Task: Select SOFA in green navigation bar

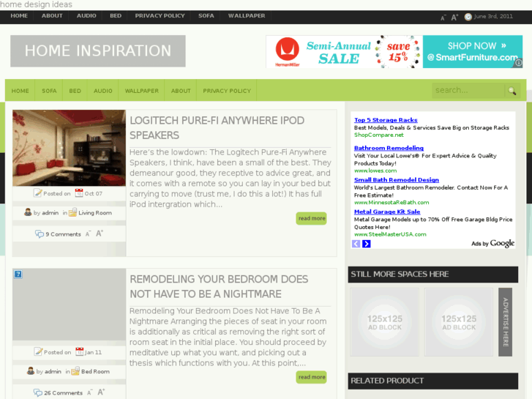Action: (x=49, y=91)
